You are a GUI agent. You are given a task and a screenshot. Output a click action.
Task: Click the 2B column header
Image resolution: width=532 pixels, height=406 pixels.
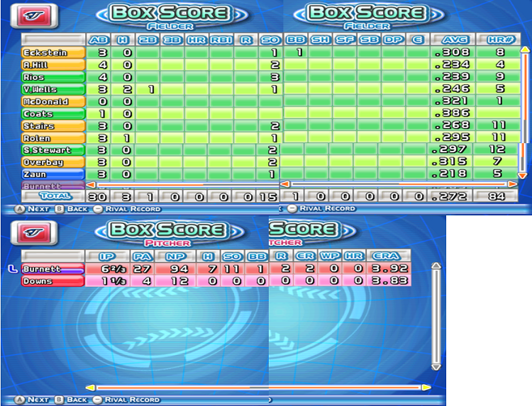(148, 40)
